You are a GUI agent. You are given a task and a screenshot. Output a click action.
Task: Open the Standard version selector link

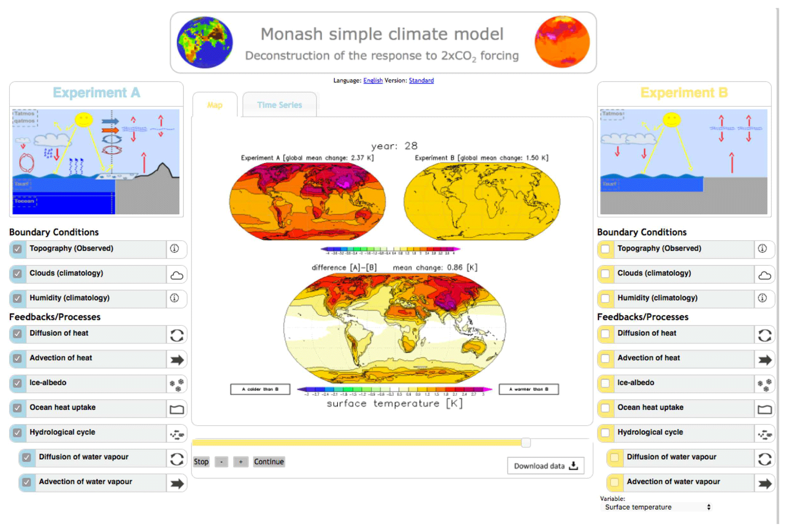tap(421, 80)
